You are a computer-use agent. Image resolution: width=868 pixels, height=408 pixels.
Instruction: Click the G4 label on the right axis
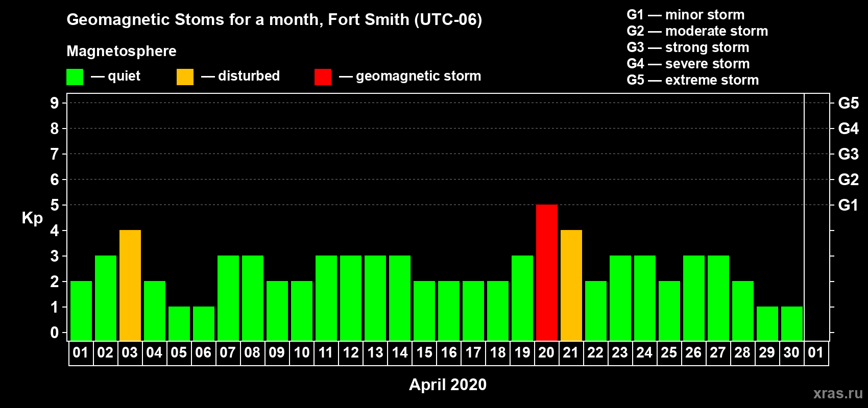[849, 129]
